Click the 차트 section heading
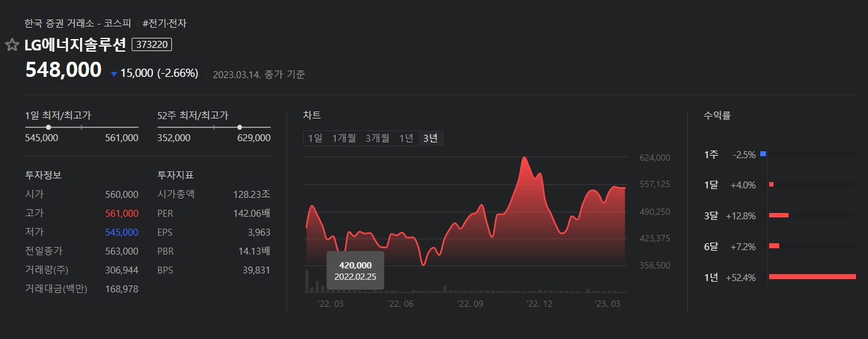Screen dimensions: 868x339 (312, 115)
